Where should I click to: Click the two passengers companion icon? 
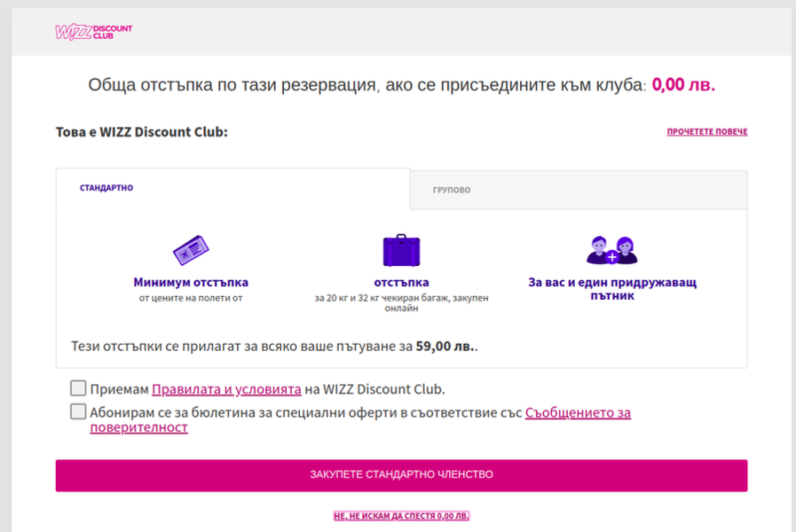[611, 250]
